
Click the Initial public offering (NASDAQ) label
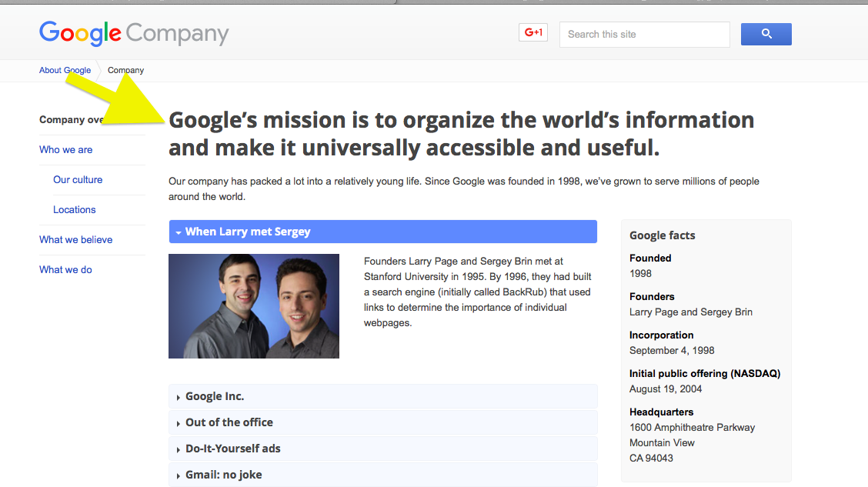point(705,374)
